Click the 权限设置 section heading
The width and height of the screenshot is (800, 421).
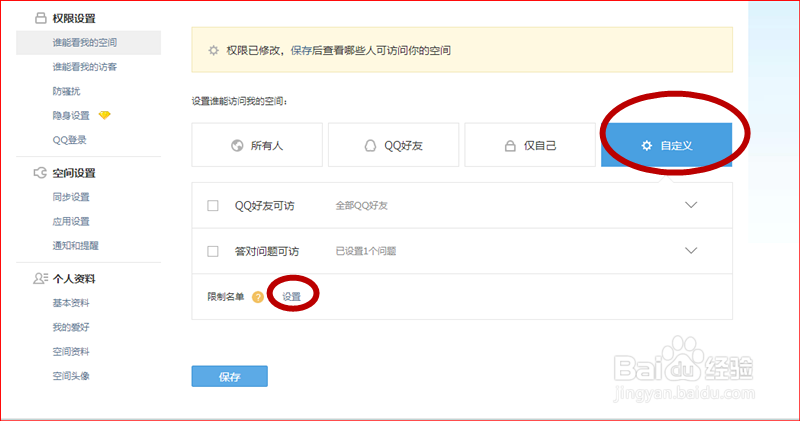coord(74,18)
